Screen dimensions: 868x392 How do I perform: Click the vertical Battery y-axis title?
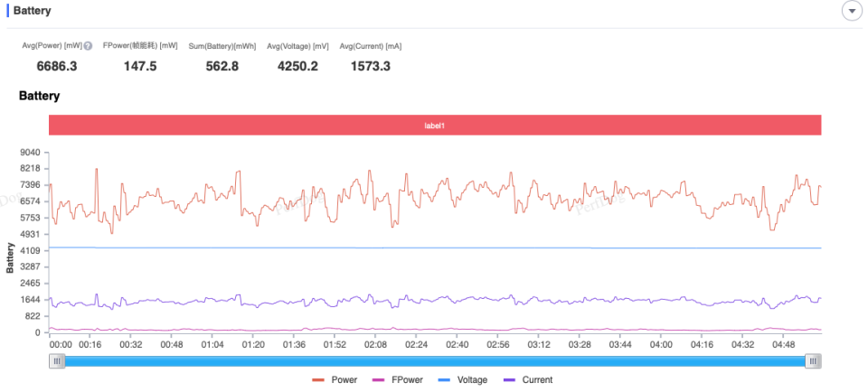pyautogui.click(x=10, y=257)
